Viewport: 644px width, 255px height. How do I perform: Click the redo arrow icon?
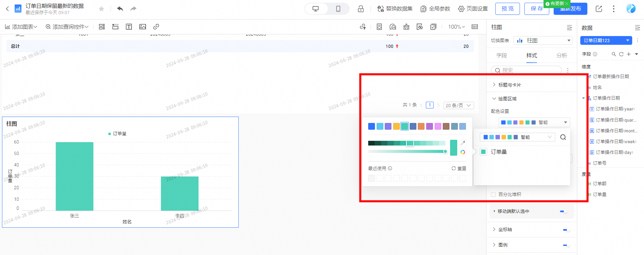click(134, 9)
